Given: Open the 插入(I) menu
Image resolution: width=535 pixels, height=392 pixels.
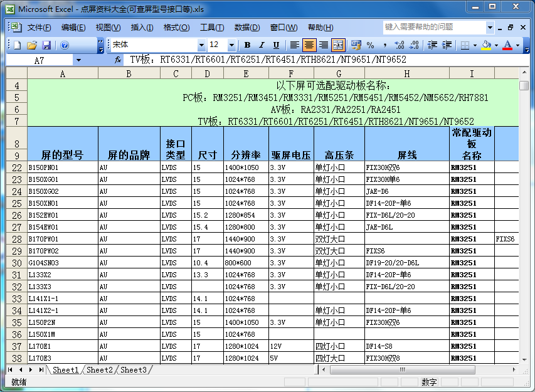Looking at the screenshot, I should 142,28.
